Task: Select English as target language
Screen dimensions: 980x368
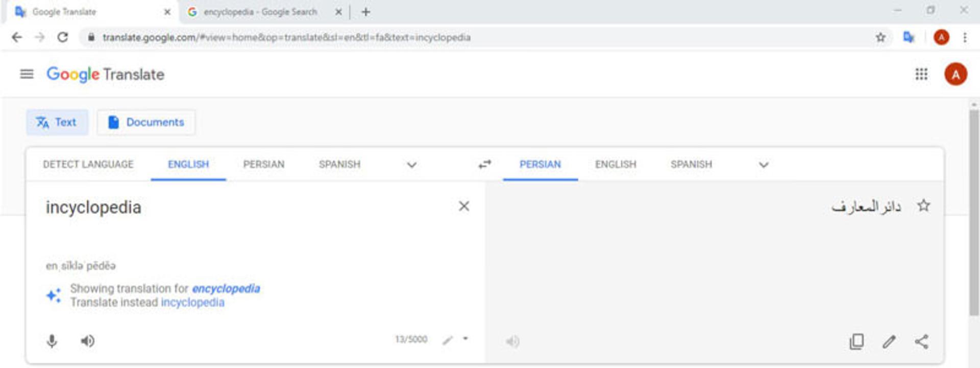Action: [616, 164]
